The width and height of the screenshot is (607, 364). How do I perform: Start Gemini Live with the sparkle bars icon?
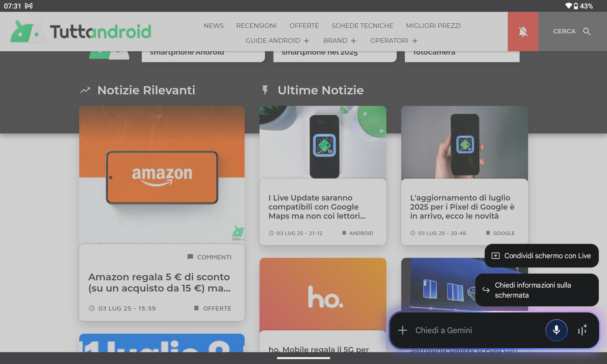click(x=583, y=330)
